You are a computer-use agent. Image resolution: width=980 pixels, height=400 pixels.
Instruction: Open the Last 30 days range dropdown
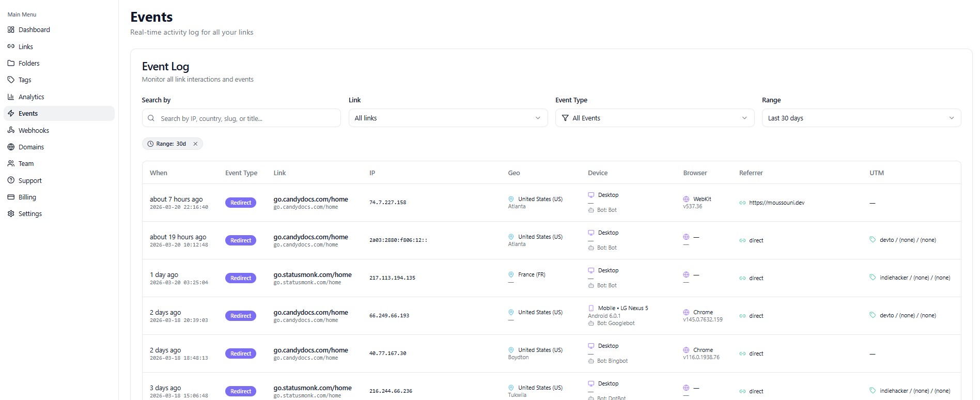click(x=861, y=118)
